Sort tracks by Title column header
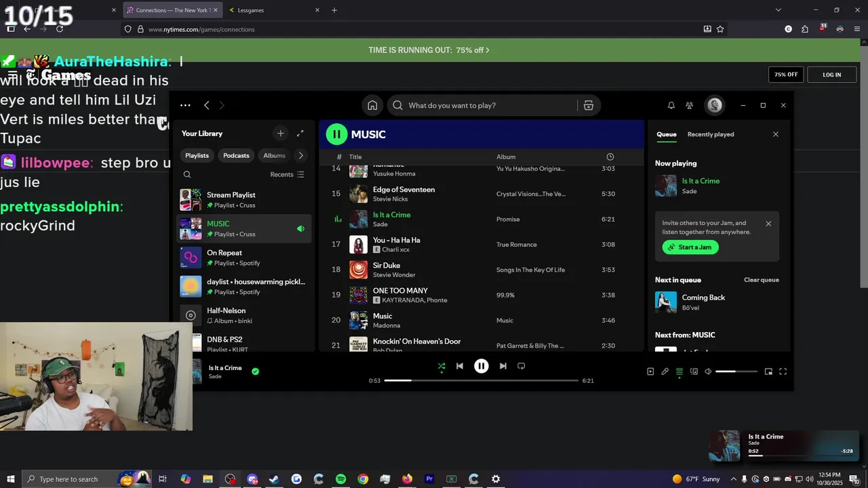This screenshot has height=488, width=868. point(355,157)
